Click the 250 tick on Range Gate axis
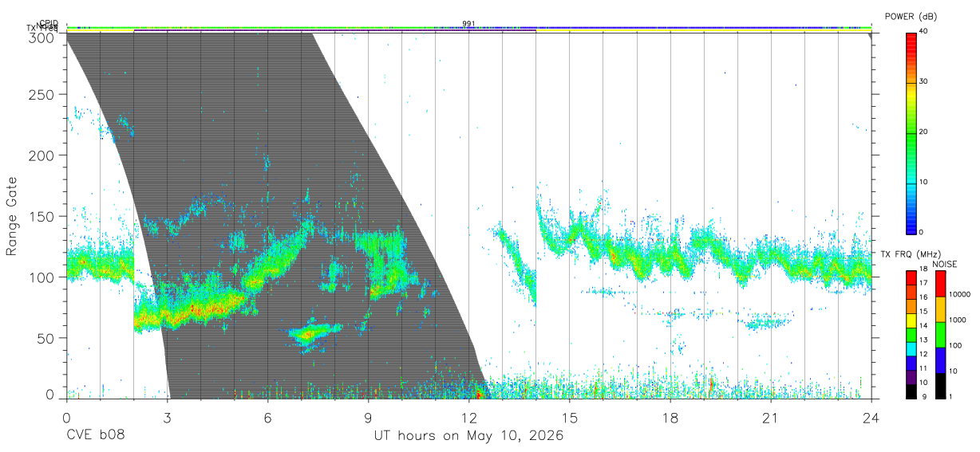 click(42, 95)
